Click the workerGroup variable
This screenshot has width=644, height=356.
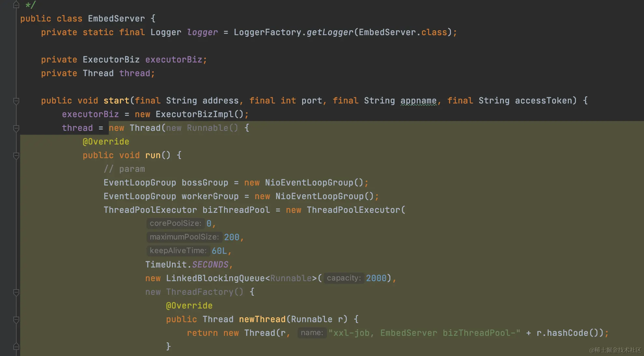210,196
